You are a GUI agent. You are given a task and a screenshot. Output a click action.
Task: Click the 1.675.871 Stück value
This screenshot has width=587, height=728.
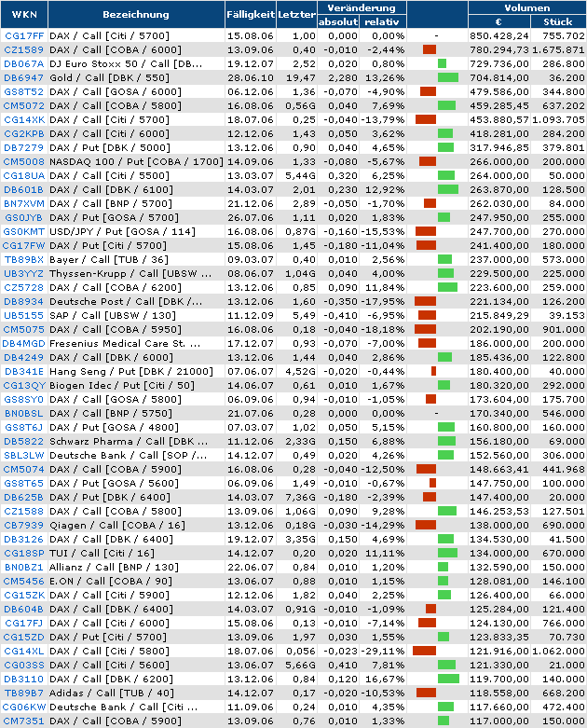pos(558,49)
